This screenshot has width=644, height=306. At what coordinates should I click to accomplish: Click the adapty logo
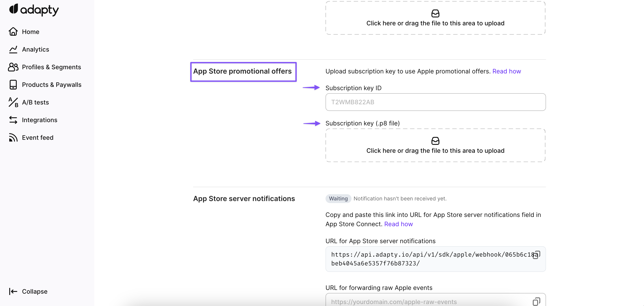(34, 10)
